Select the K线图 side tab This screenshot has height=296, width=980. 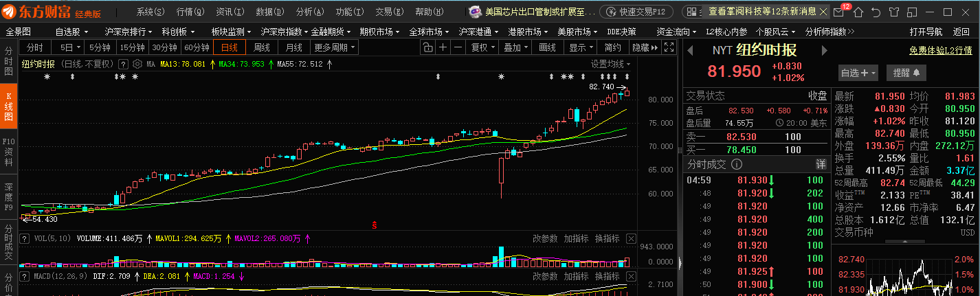coord(8,107)
